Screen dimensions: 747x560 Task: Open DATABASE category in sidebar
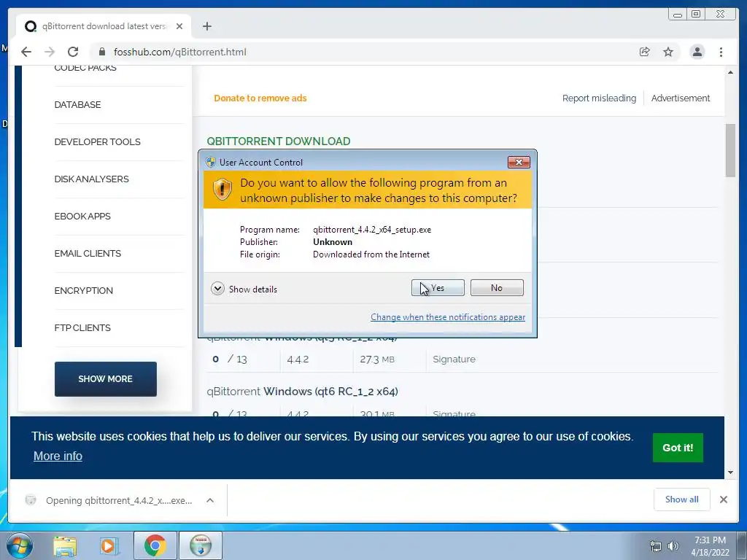(77, 105)
